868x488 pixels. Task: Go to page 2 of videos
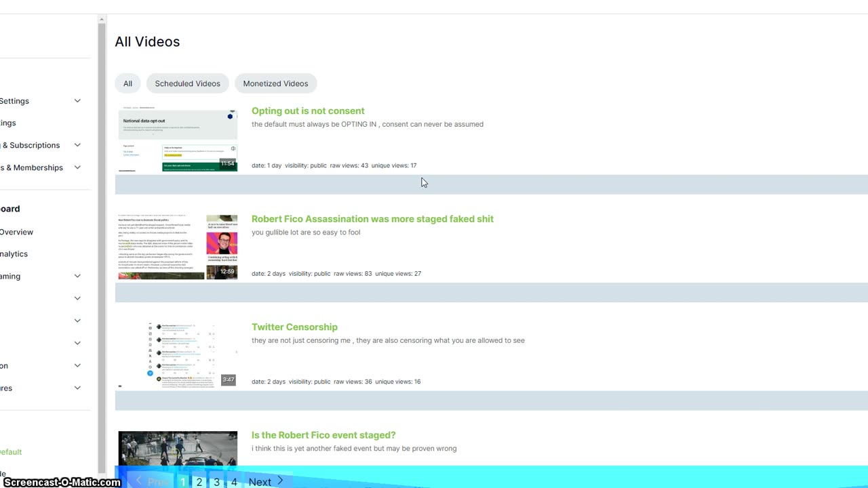point(199,482)
